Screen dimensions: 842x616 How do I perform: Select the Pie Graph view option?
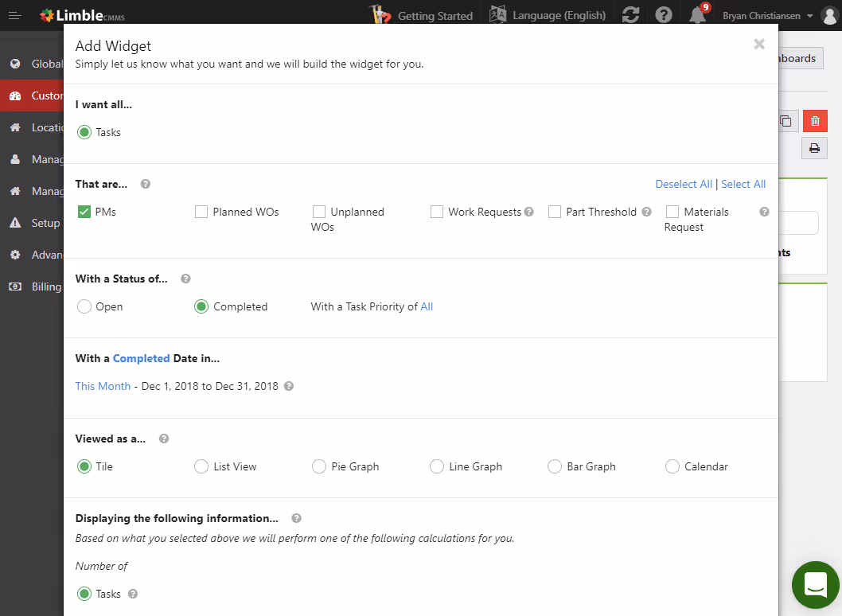point(319,466)
